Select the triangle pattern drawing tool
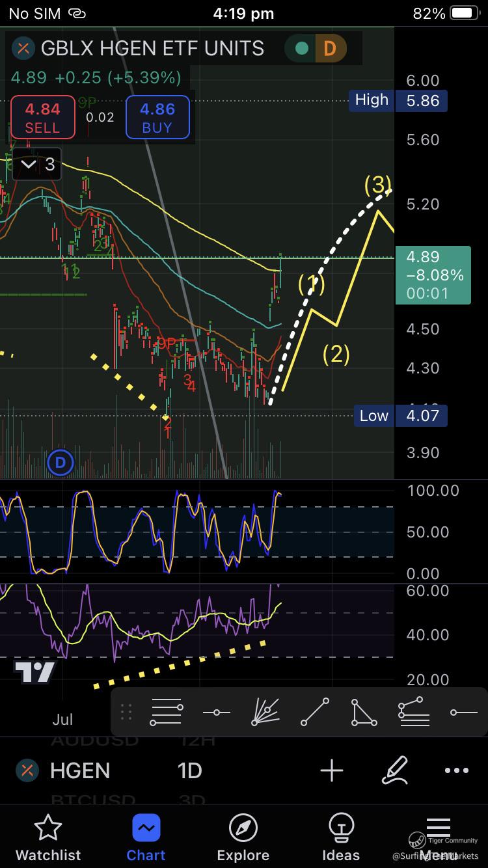Screen dimensions: 488x868 pos(364,712)
